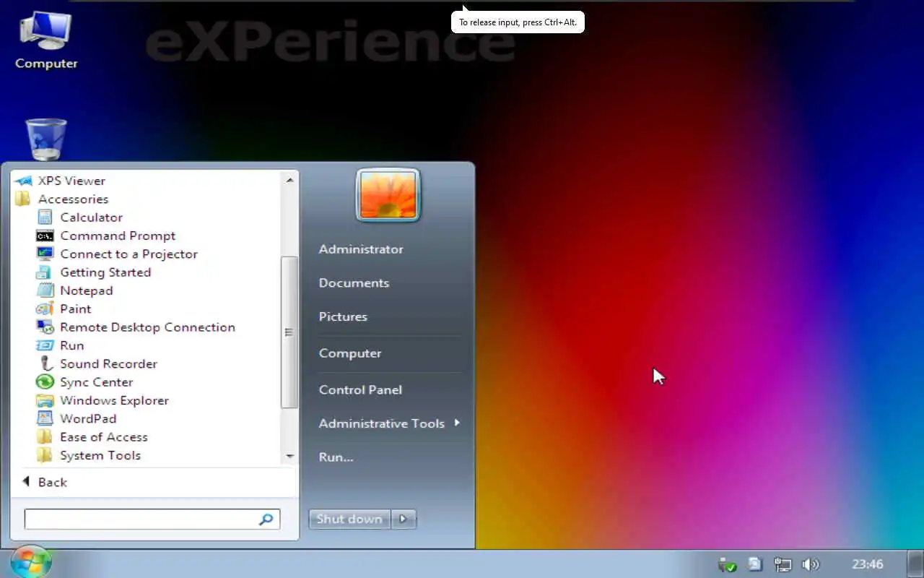Click the Remote Desktop Connection icon

[x=45, y=327]
